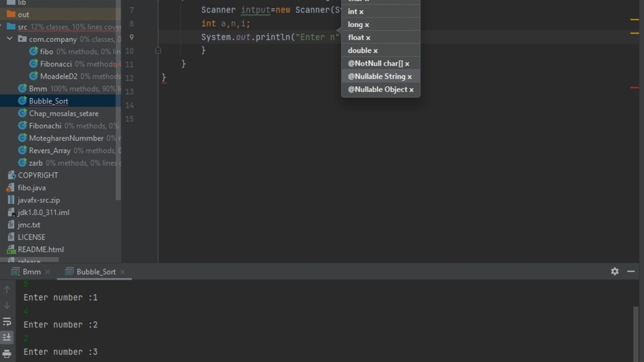Select README.html in project tree

(x=40, y=249)
